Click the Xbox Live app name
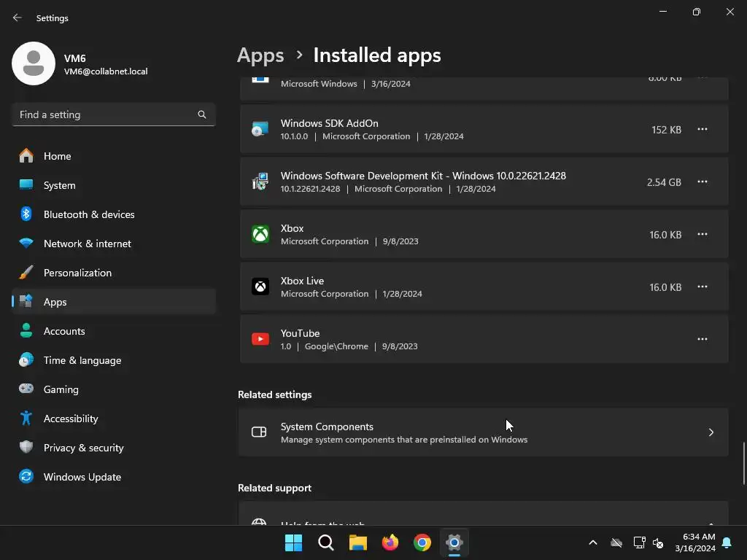747x560 pixels. [302, 281]
